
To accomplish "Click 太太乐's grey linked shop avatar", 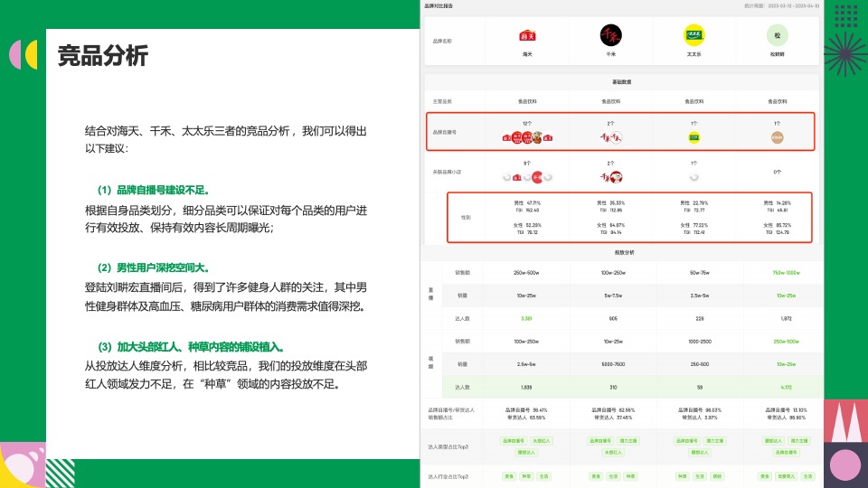I will [693, 178].
